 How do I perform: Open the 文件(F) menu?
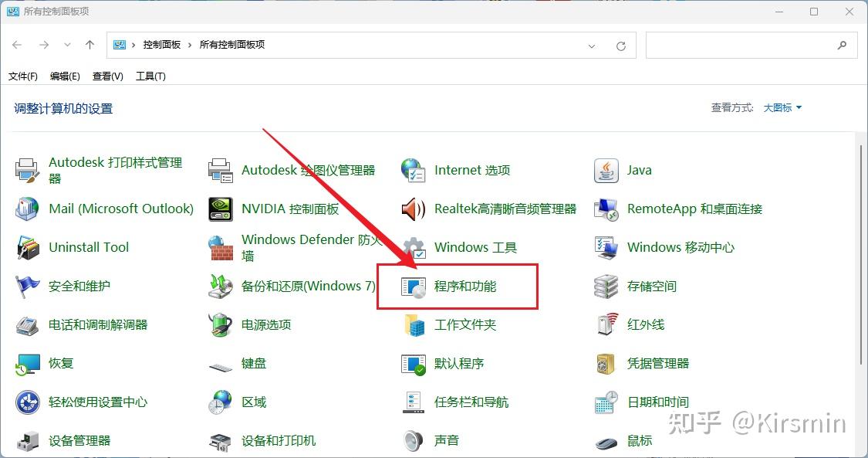[x=22, y=76]
